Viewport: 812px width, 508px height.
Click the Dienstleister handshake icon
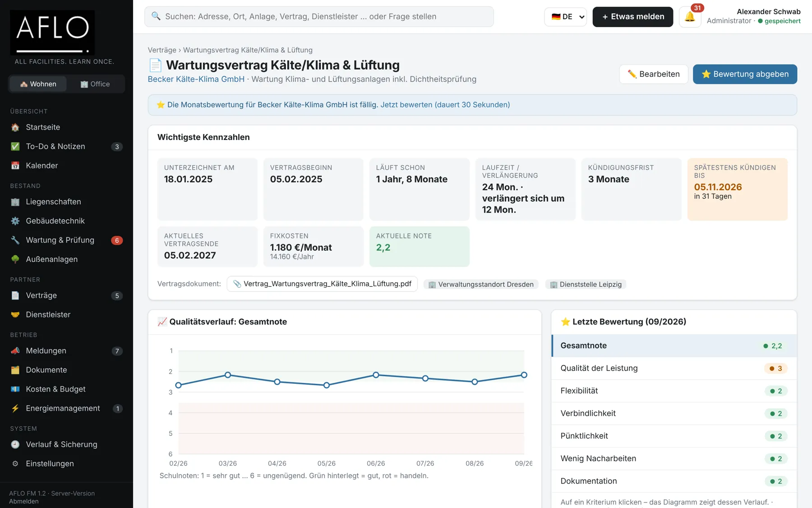point(15,315)
